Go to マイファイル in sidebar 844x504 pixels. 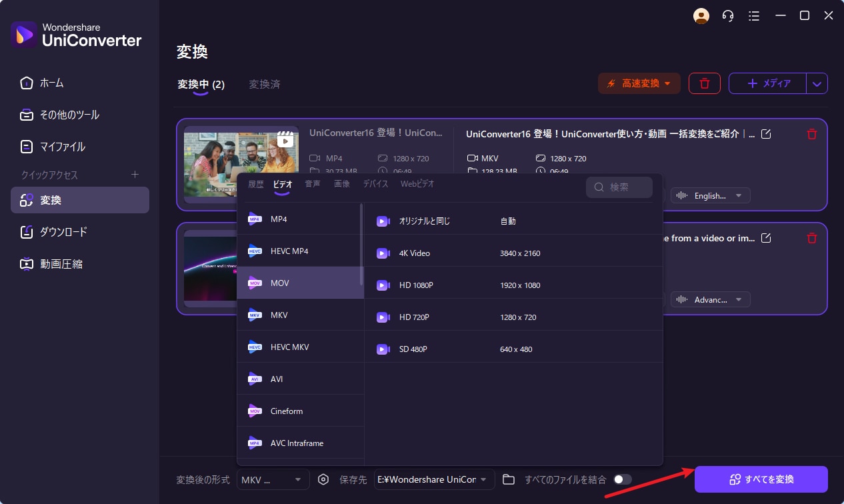80,147
